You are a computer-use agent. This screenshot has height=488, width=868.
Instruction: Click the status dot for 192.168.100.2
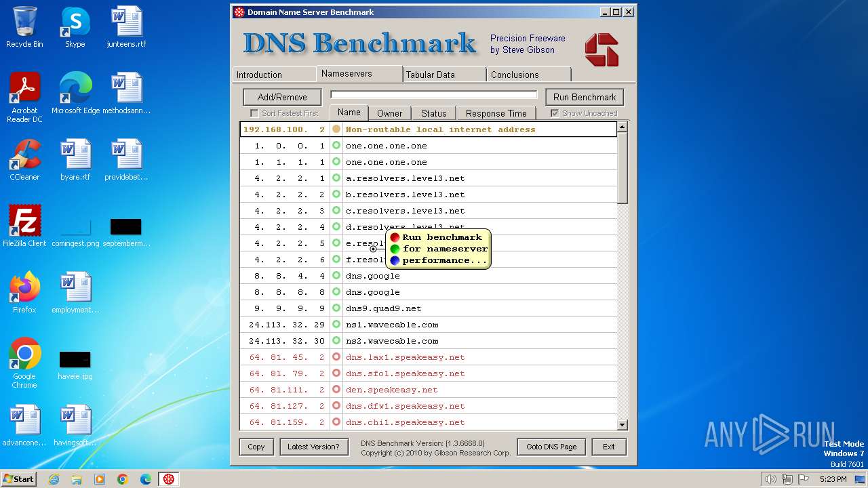coord(336,129)
